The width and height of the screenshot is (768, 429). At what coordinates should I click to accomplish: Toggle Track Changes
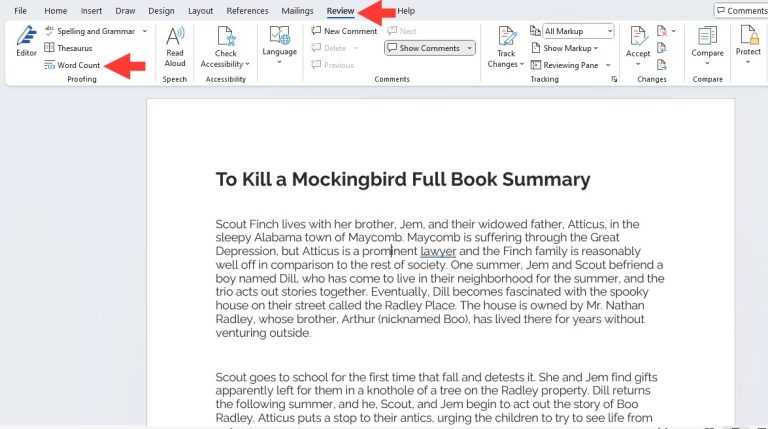[x=506, y=40]
